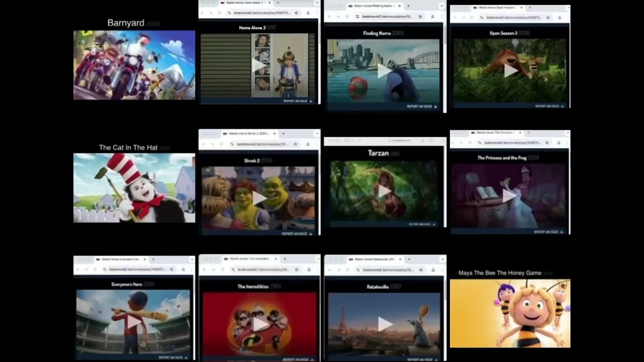Report an issue on Everyone's Hero
Viewport: 644px width, 362px height.
click(173, 357)
